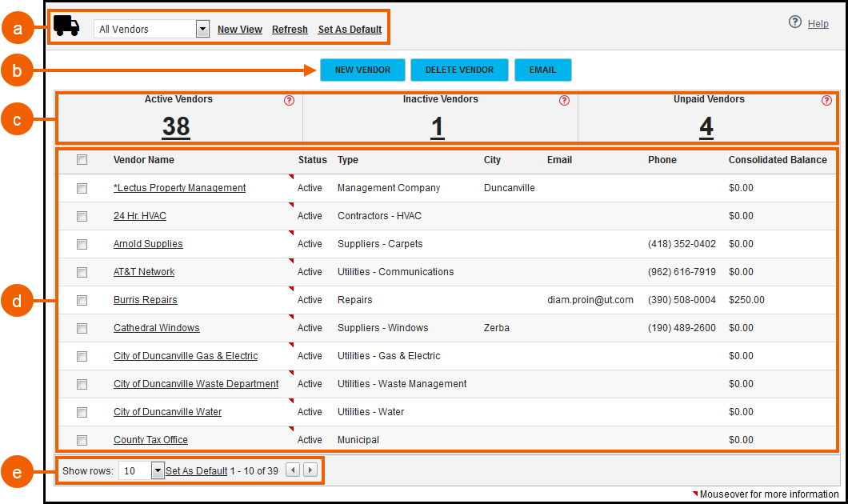
Task: Click the Active Vendors help icon
Action: (x=288, y=100)
